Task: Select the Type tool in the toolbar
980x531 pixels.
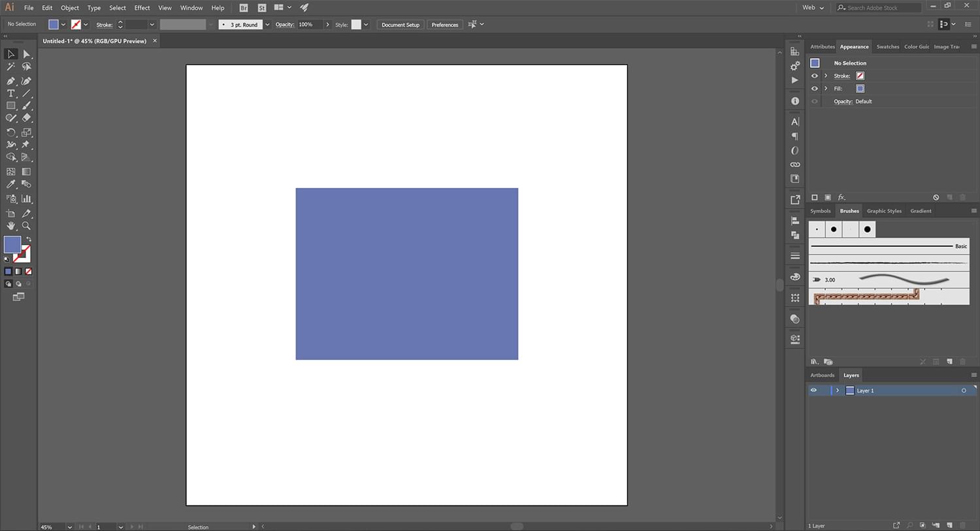Action: [11, 93]
